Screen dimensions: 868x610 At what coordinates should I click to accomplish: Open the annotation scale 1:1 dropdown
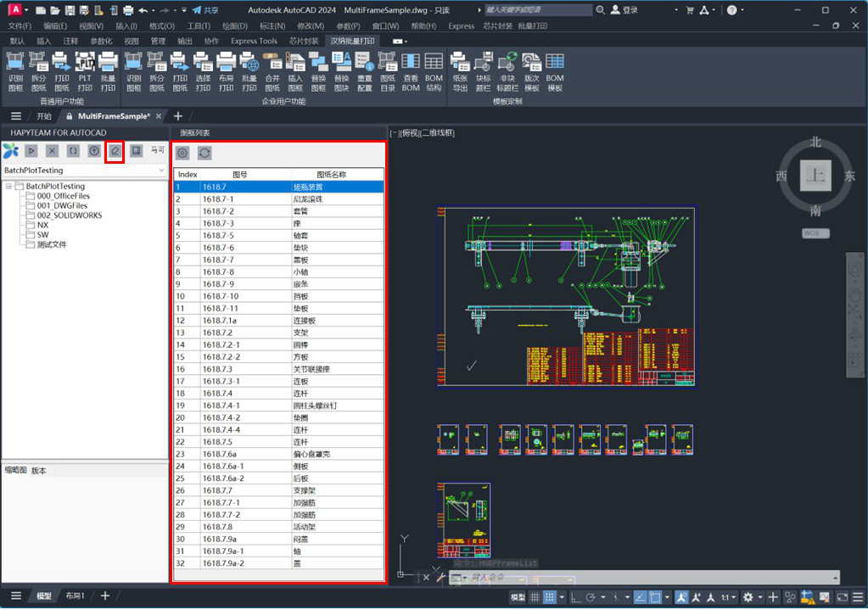[729, 598]
